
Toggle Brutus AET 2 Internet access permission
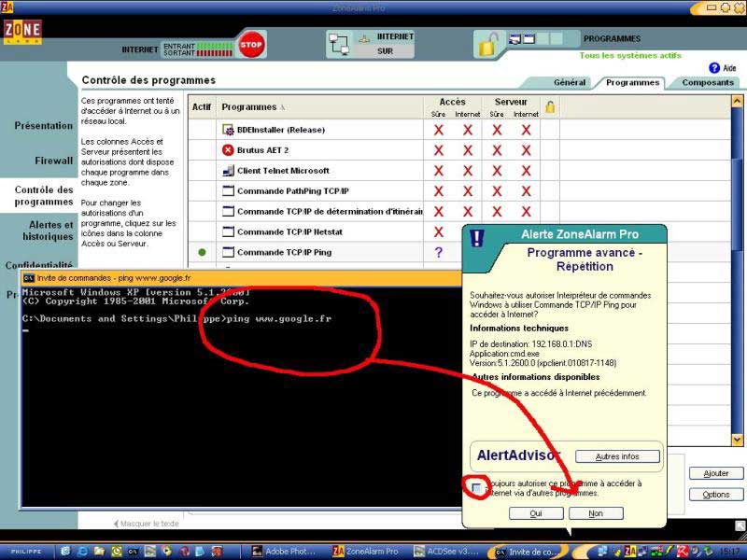click(x=468, y=150)
